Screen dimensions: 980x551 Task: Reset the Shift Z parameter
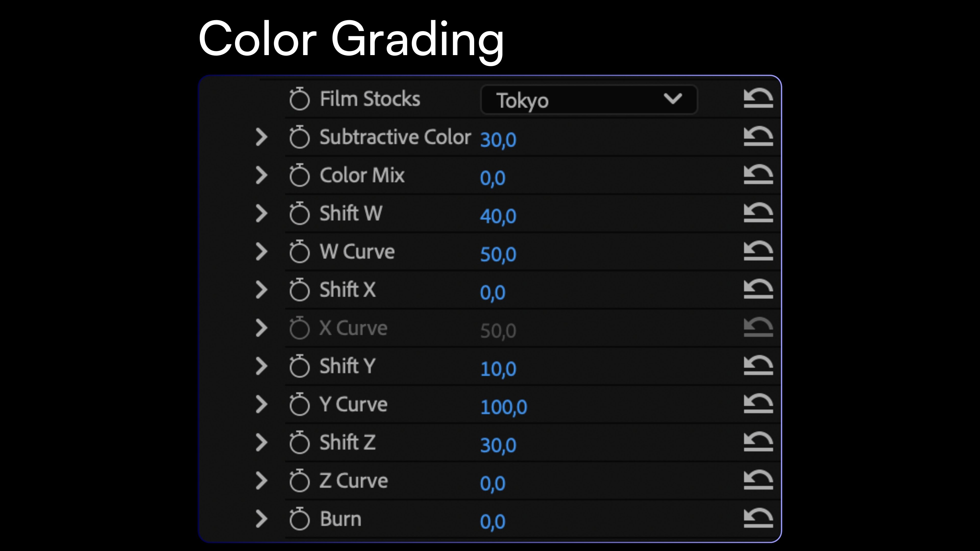pyautogui.click(x=758, y=442)
